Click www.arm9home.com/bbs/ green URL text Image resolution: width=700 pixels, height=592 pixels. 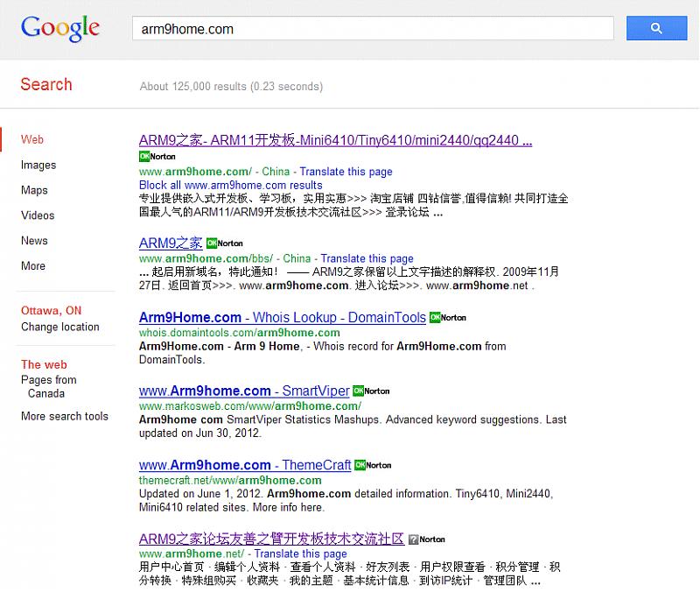pos(206,258)
